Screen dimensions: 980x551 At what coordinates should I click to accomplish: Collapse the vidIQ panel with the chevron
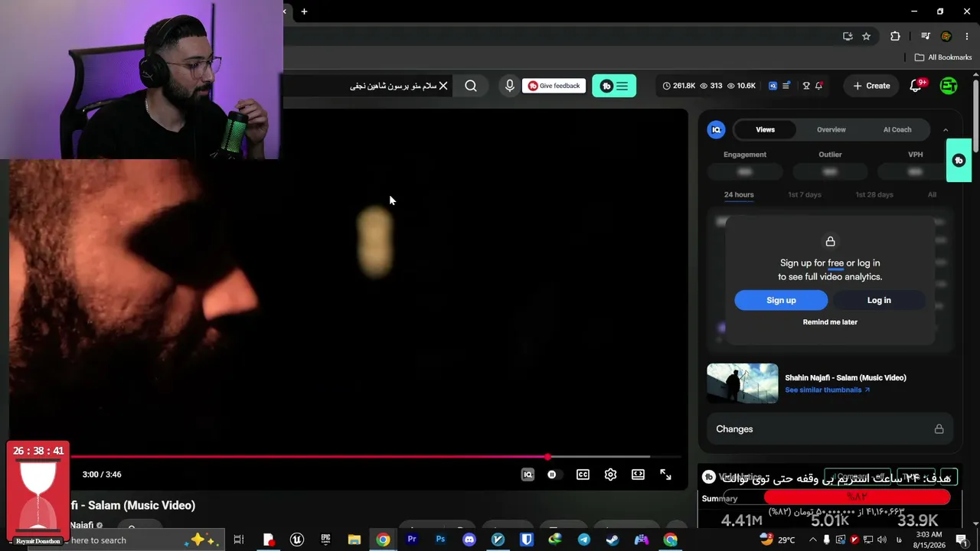(x=946, y=130)
